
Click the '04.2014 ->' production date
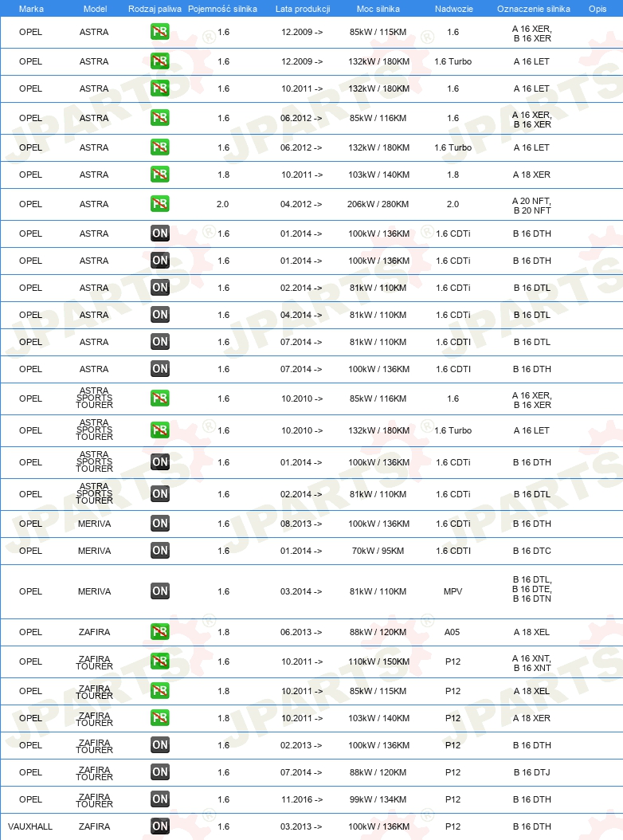point(301,315)
